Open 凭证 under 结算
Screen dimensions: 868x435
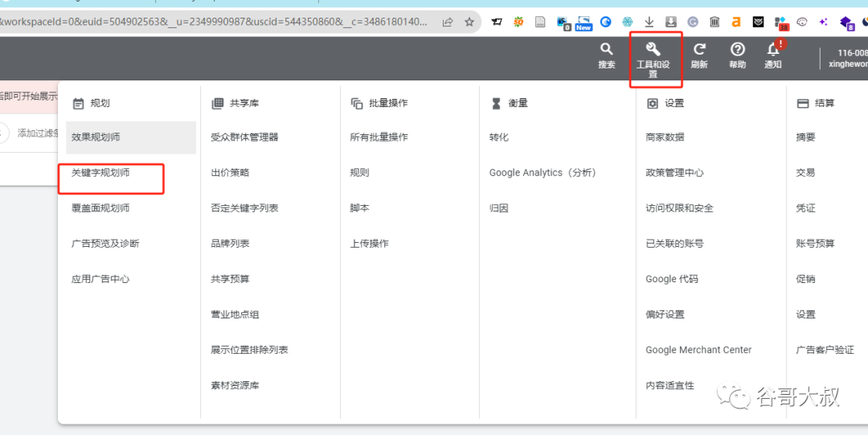(x=805, y=207)
